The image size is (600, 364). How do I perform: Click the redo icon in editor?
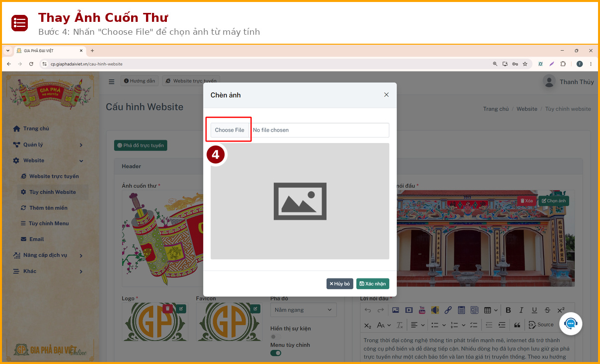click(380, 310)
